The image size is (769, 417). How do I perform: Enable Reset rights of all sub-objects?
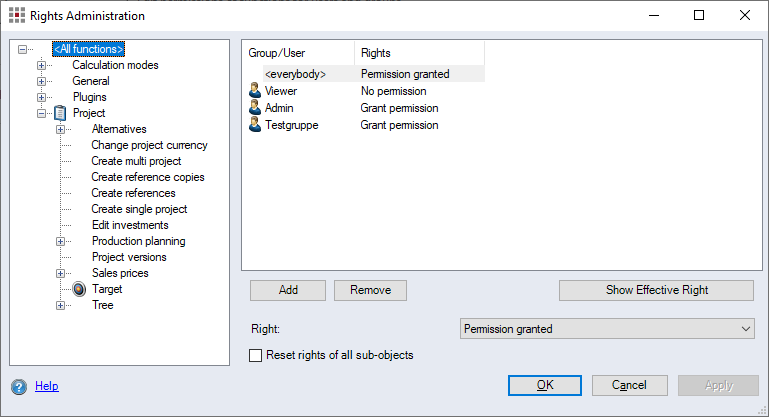(x=256, y=355)
